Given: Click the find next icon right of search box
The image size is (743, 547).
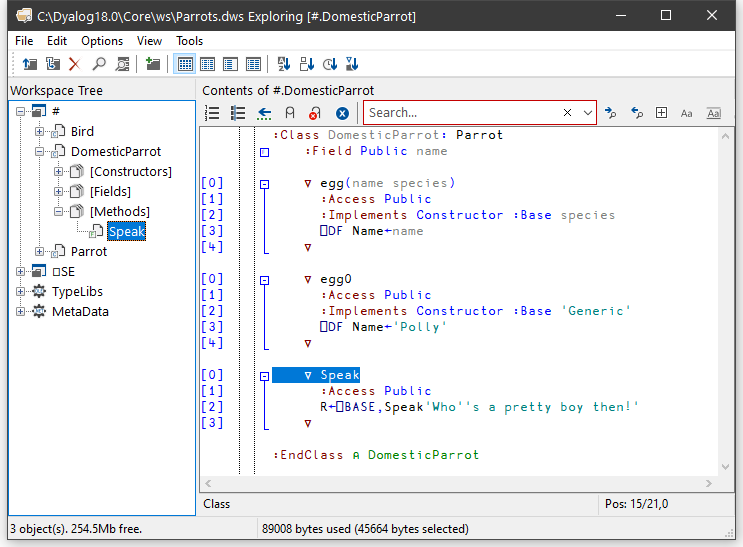Looking at the screenshot, I should (x=610, y=113).
